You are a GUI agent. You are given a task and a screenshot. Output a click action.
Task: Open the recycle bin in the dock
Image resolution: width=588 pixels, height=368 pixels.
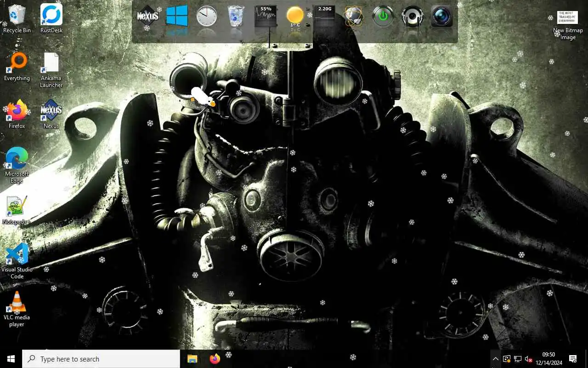click(x=236, y=16)
